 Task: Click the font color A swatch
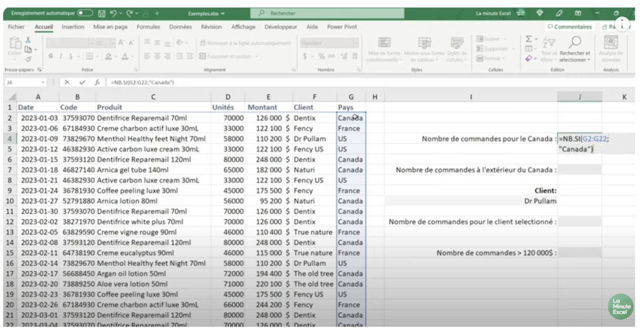pos(124,56)
